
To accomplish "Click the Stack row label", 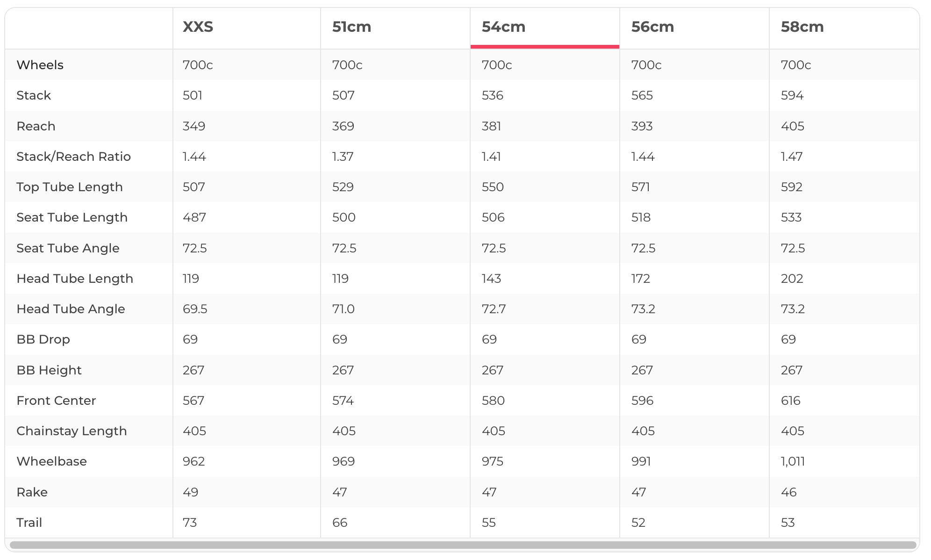I will pyautogui.click(x=34, y=95).
